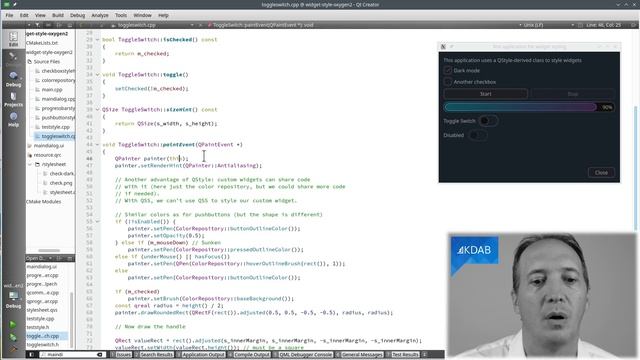This screenshot has width=640, height=360.
Task: Fold the sizeHint function at line 39
Action: (x=98, y=109)
